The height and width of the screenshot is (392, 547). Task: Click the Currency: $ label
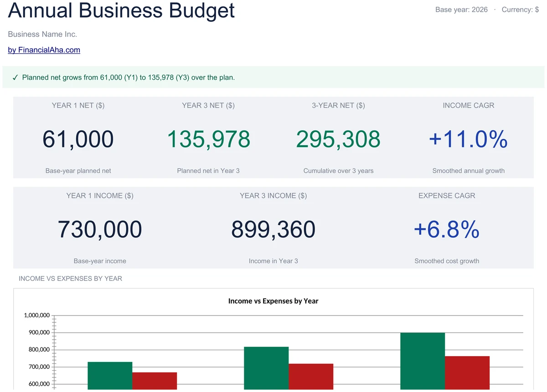pos(520,10)
